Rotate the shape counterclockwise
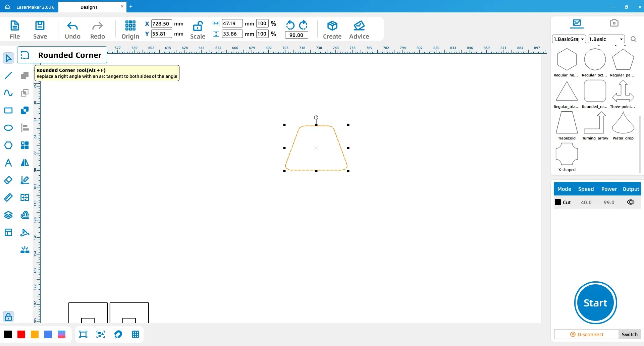This screenshot has width=644, height=346. pos(290,25)
